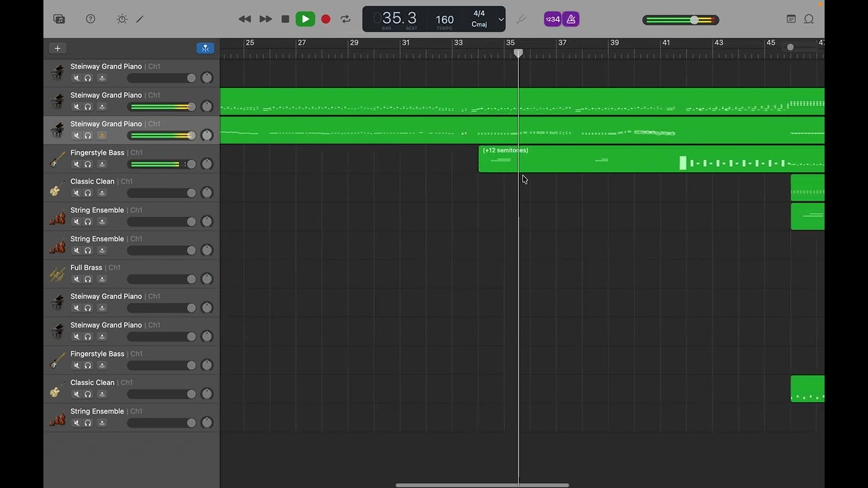Click the Cmaj key signature
The height and width of the screenshot is (488, 868).
(479, 24)
